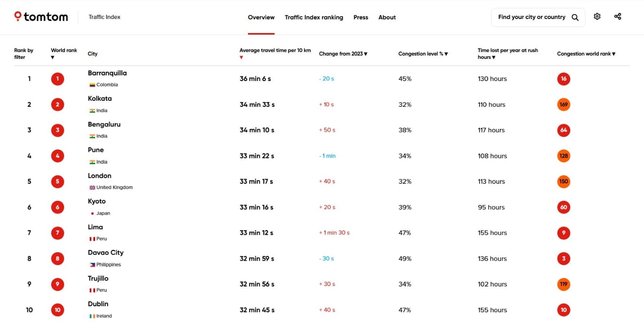The width and height of the screenshot is (644, 334).
Task: Click the Philippines flag under Davao City
Action: (x=92, y=265)
